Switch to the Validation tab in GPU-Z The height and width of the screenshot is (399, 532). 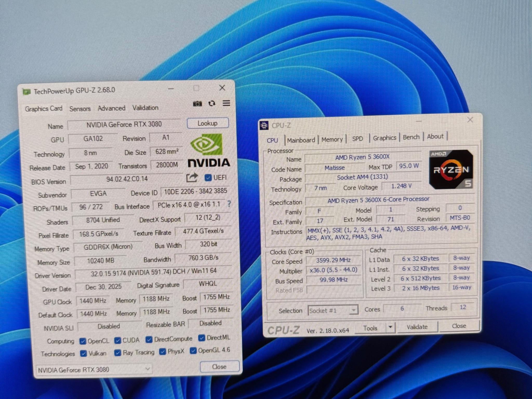[x=145, y=108]
